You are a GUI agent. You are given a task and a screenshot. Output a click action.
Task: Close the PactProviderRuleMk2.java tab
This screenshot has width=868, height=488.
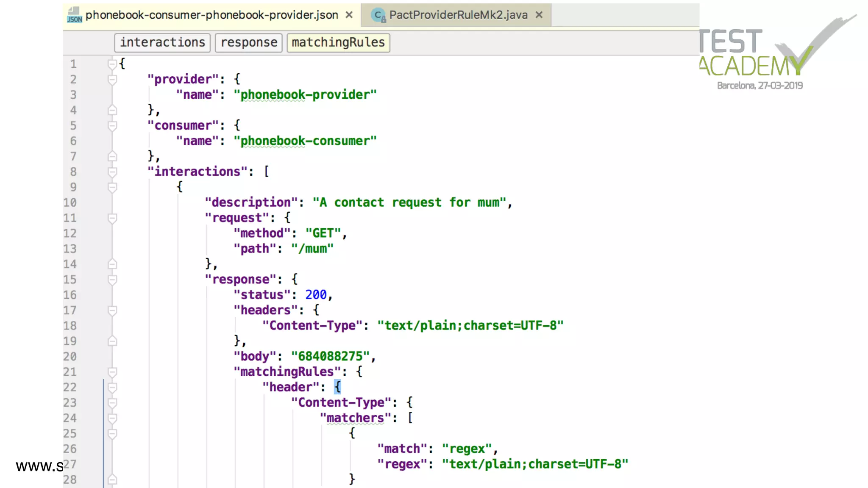tap(539, 15)
